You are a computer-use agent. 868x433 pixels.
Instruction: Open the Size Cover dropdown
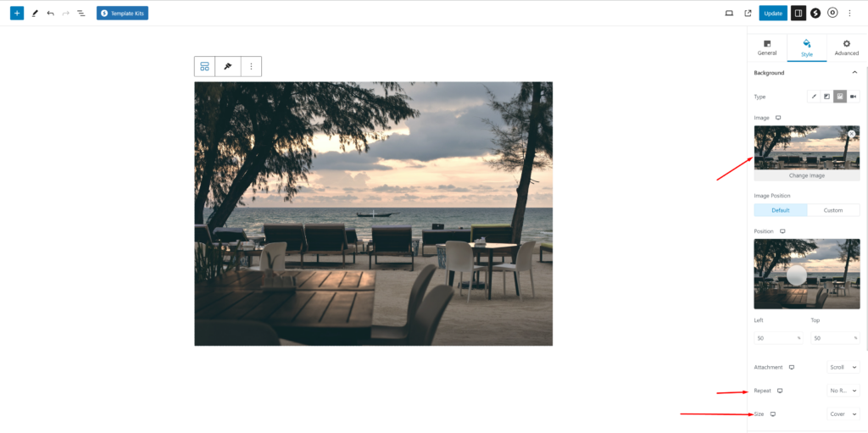pos(843,414)
